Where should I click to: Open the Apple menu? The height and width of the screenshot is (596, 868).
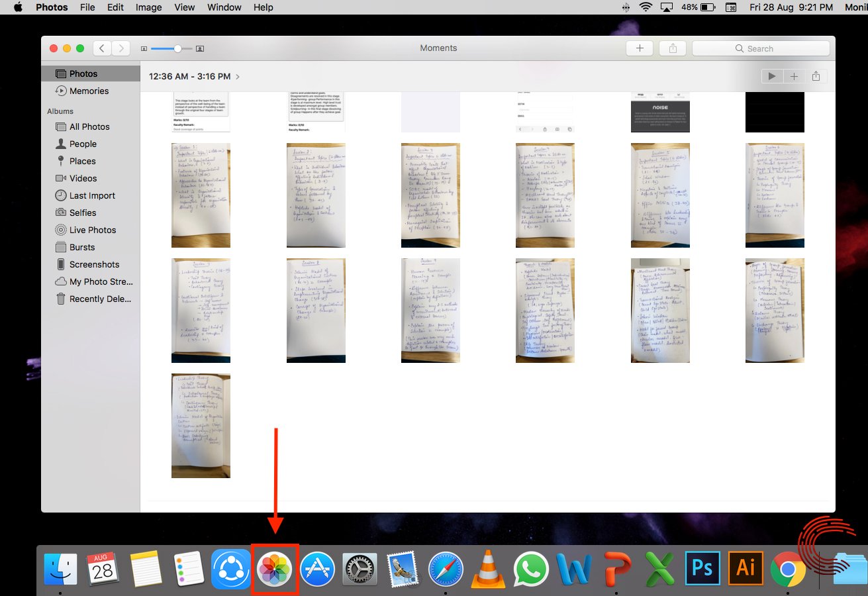pyautogui.click(x=17, y=7)
